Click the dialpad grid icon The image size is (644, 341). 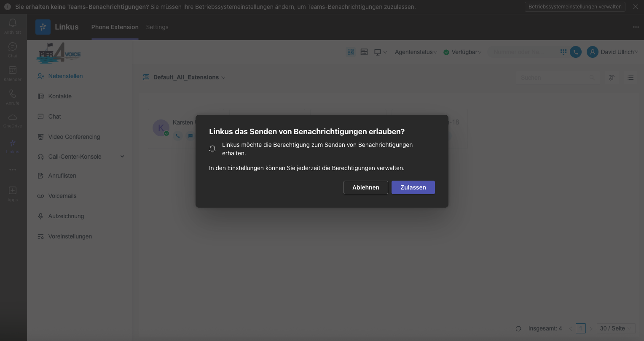click(563, 52)
